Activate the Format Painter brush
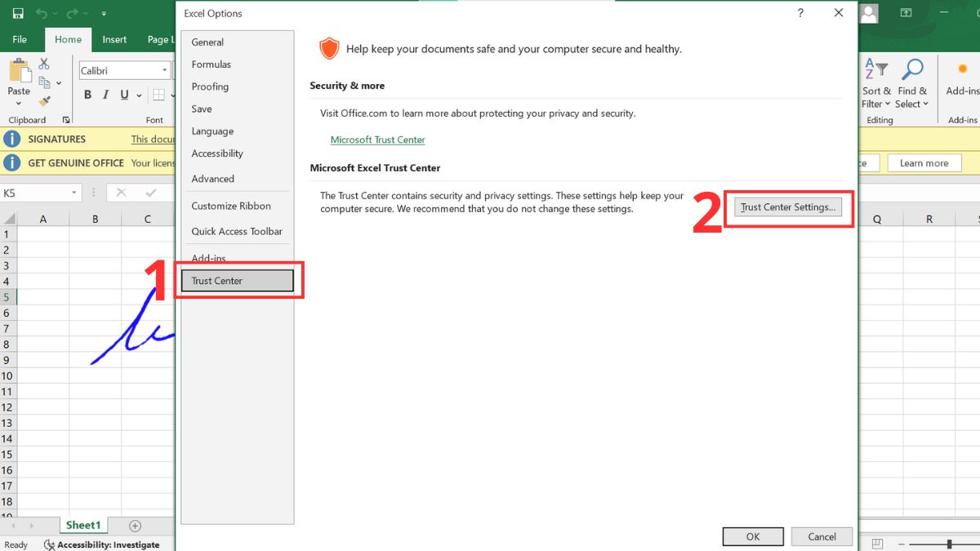This screenshot has height=551, width=980. (x=44, y=101)
